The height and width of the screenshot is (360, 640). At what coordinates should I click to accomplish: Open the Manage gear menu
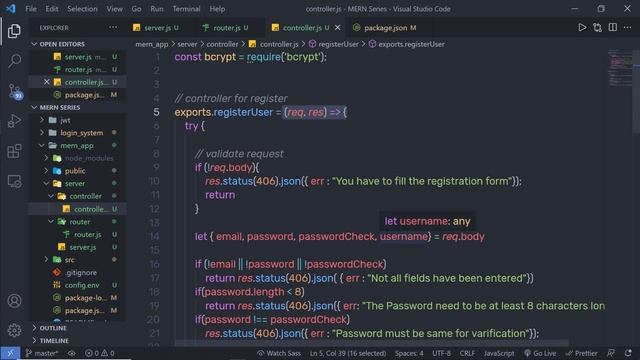click(14, 330)
